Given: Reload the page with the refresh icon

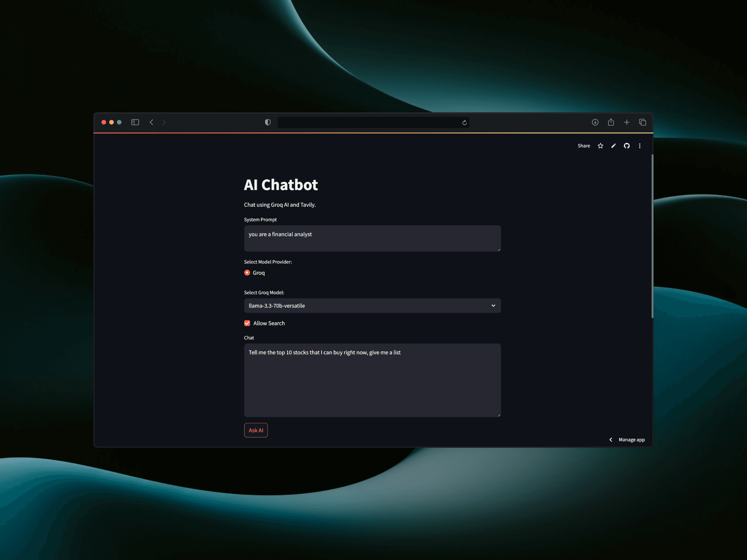Looking at the screenshot, I should [465, 122].
